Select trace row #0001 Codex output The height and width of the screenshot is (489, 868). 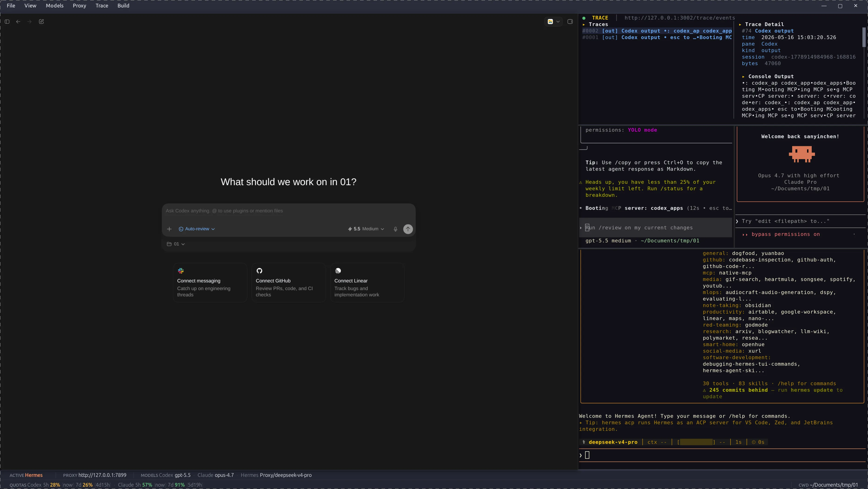[657, 37]
